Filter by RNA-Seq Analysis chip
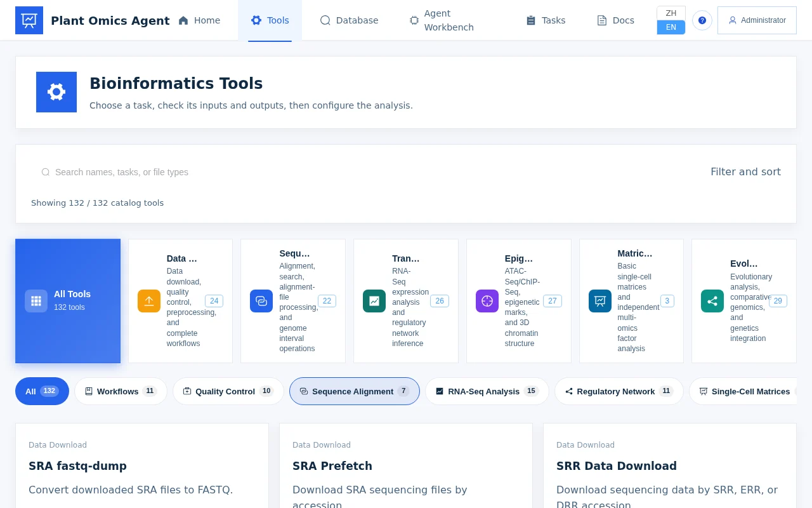812x508 pixels. coord(487,391)
